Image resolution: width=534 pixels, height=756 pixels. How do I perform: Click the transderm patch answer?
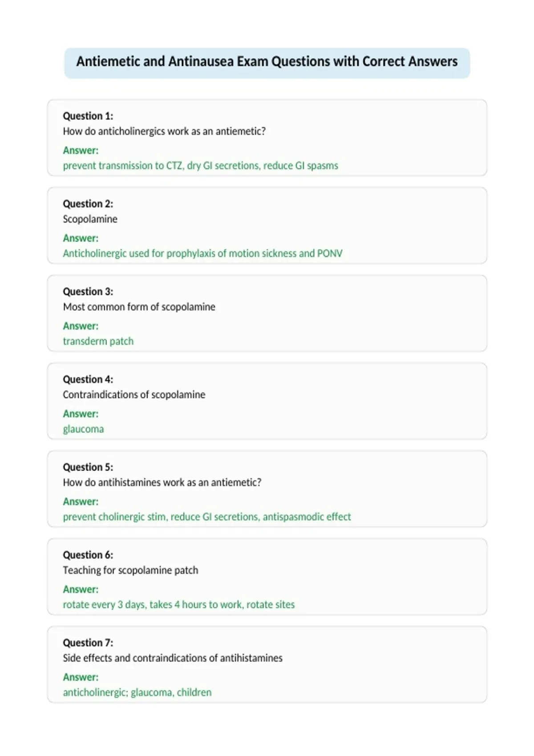tap(98, 341)
